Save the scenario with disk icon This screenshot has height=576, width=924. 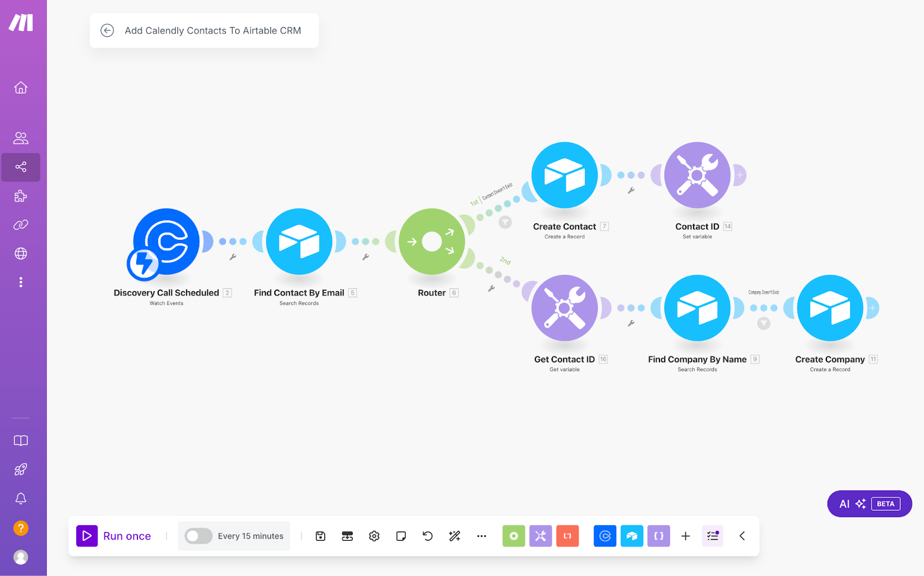click(321, 536)
